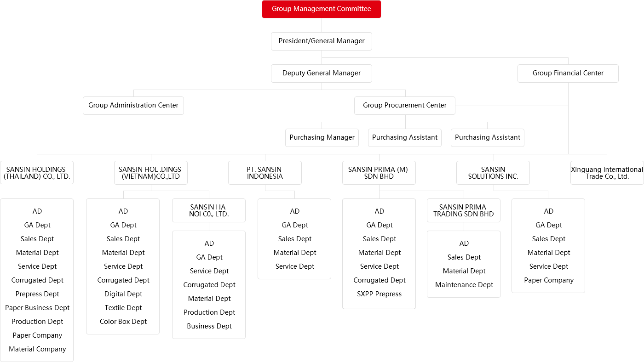Image resolution: width=644 pixels, height=362 pixels.
Task: Click Paper Company under Thailand holdings
Action: click(37, 335)
